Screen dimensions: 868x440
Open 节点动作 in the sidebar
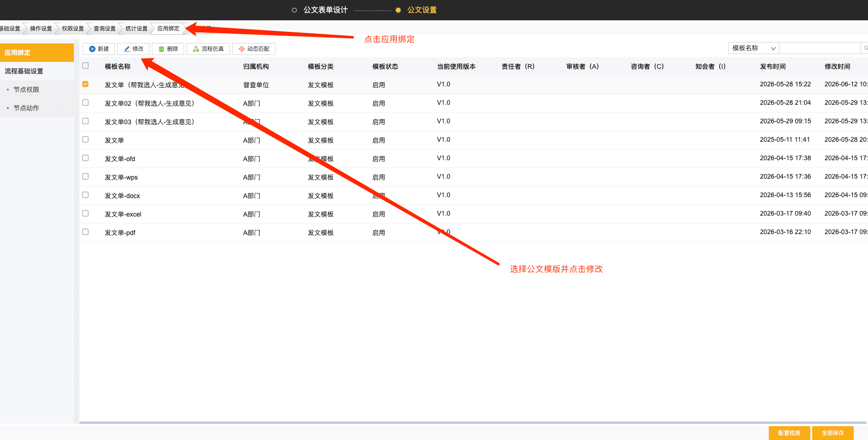(26, 108)
